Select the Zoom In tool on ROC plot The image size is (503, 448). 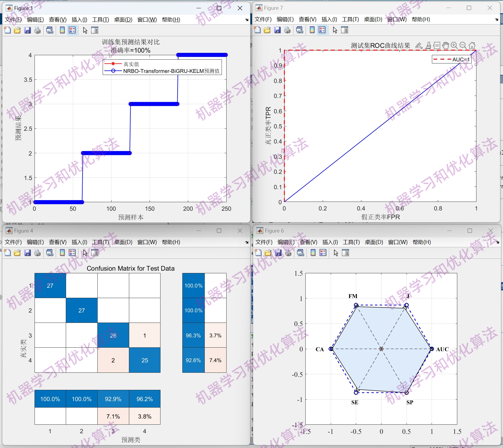point(454,45)
